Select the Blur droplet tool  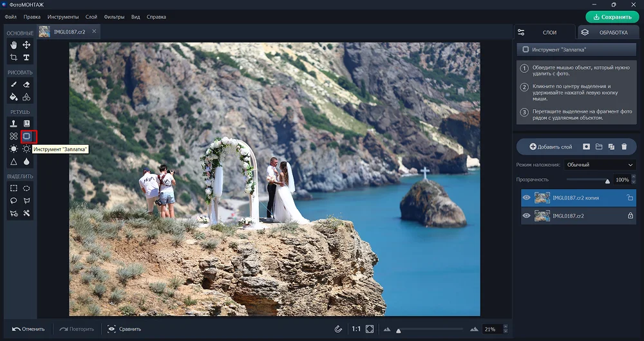[26, 161]
